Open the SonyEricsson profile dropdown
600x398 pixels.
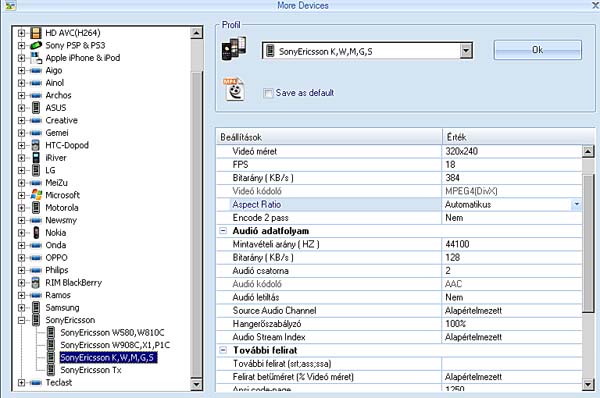[x=466, y=51]
